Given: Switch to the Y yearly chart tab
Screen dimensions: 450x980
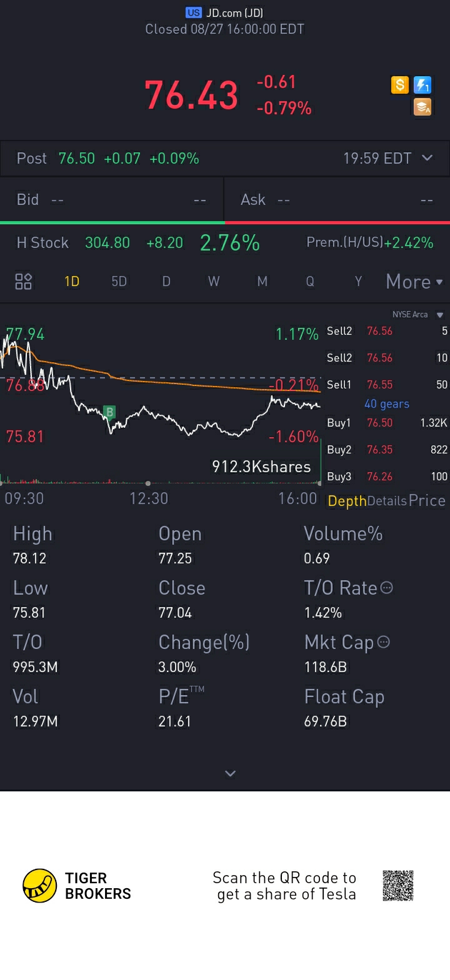Looking at the screenshot, I should coord(358,282).
